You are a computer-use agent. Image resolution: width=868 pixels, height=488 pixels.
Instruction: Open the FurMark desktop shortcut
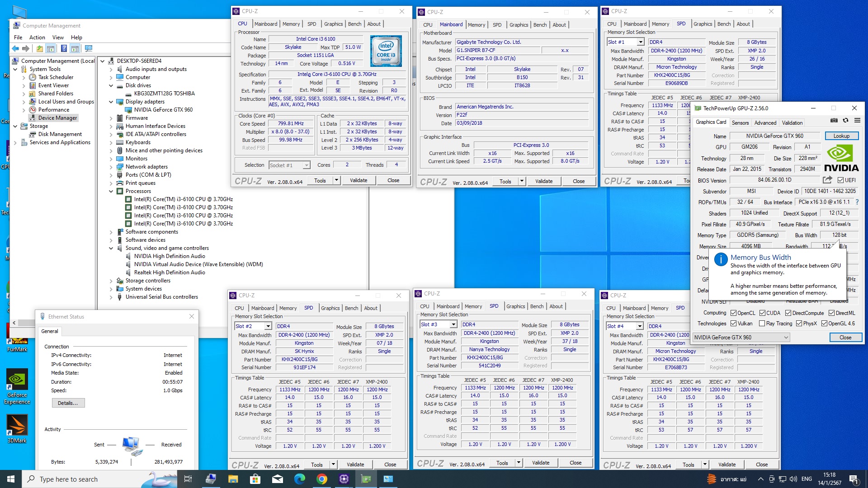[x=17, y=339]
